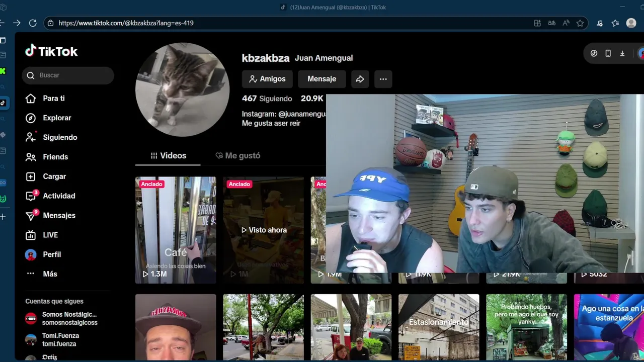Reload the page with refresh button
The height and width of the screenshot is (362, 644).
(33, 23)
